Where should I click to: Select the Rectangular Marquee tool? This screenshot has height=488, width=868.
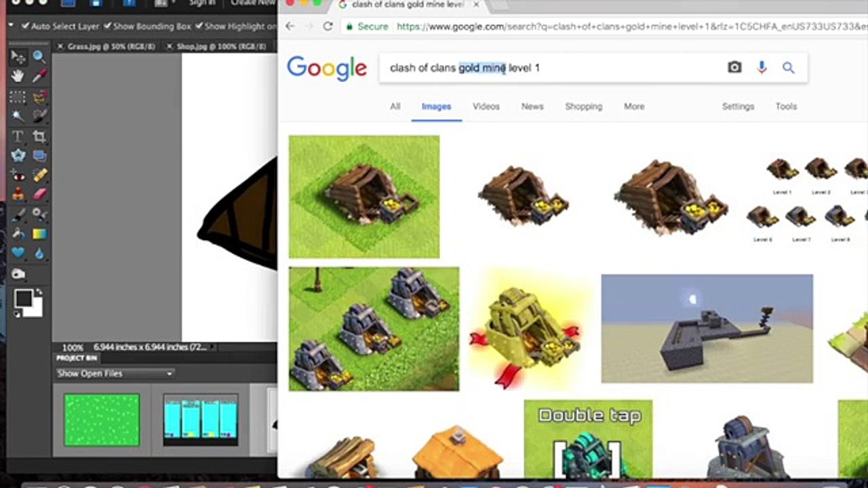click(x=18, y=97)
